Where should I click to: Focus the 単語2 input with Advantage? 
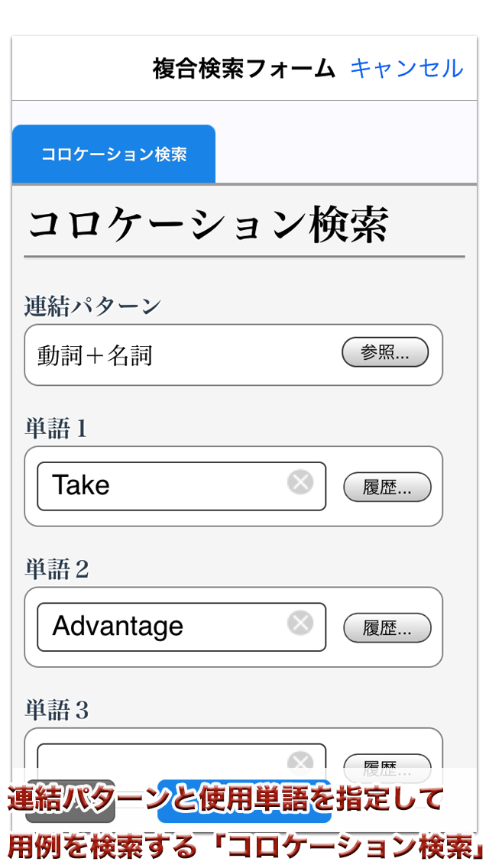coord(160,627)
